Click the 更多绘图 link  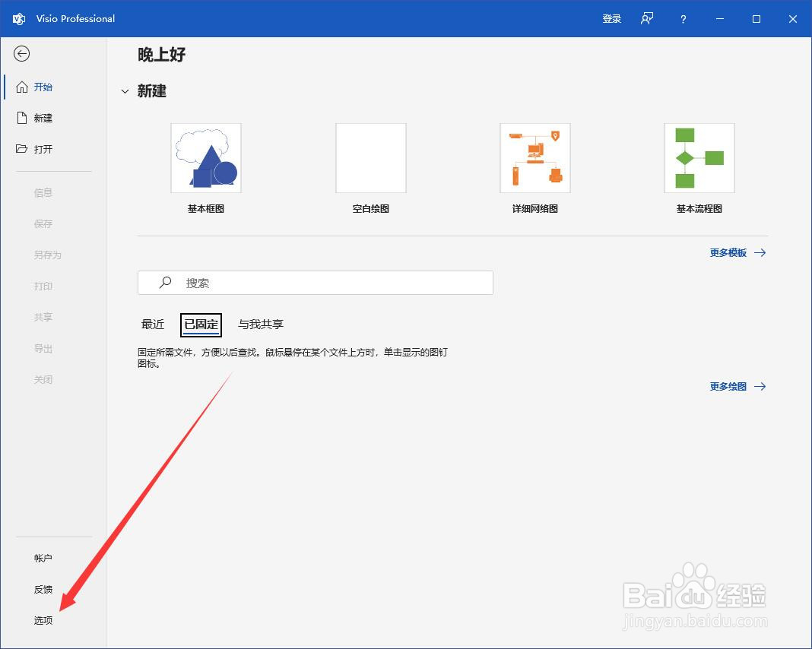(728, 387)
